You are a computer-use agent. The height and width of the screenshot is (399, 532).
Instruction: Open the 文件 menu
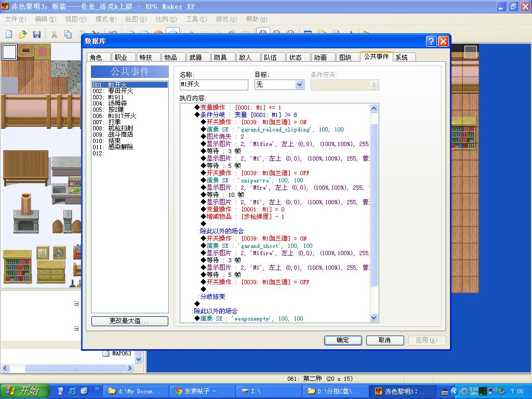15,19
